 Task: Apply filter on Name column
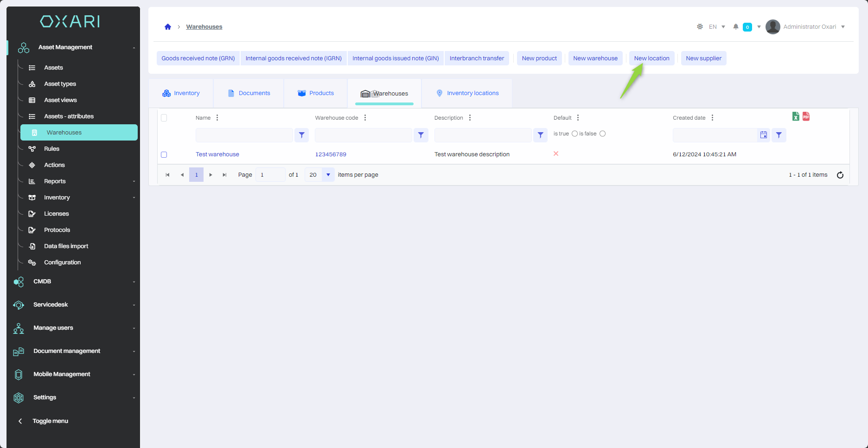point(302,135)
